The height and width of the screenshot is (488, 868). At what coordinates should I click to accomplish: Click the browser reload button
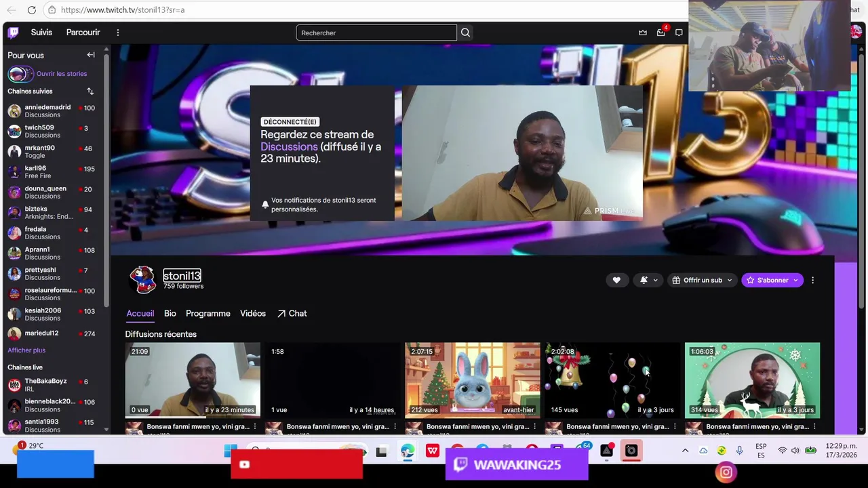32,10
